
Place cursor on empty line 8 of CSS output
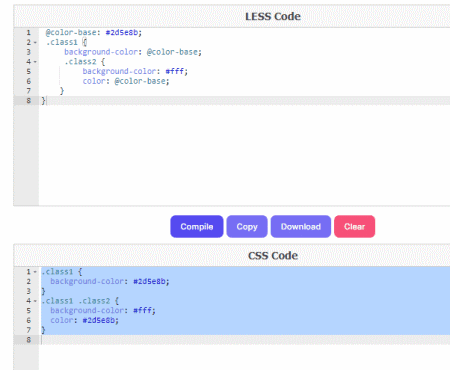coord(245,340)
